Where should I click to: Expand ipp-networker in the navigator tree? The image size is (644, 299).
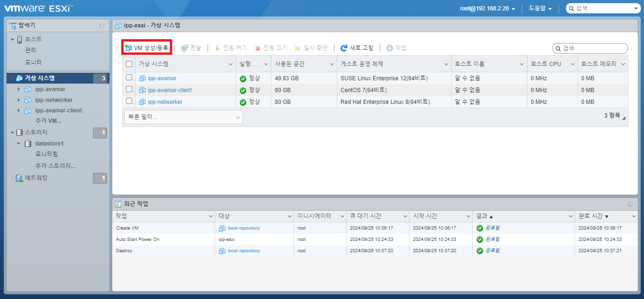coord(19,100)
